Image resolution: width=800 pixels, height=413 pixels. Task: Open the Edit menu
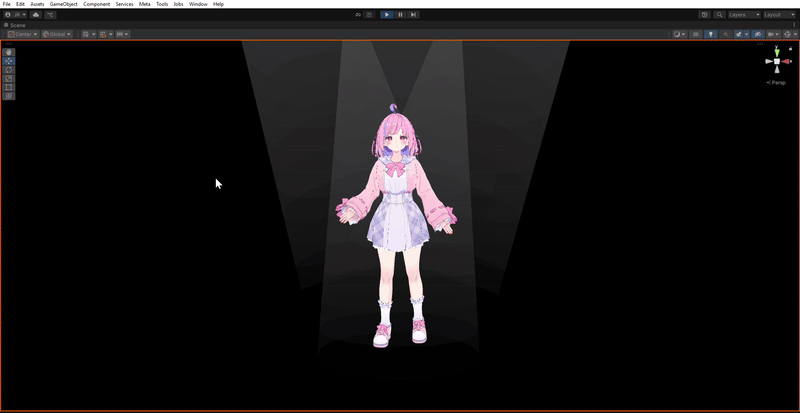point(20,4)
